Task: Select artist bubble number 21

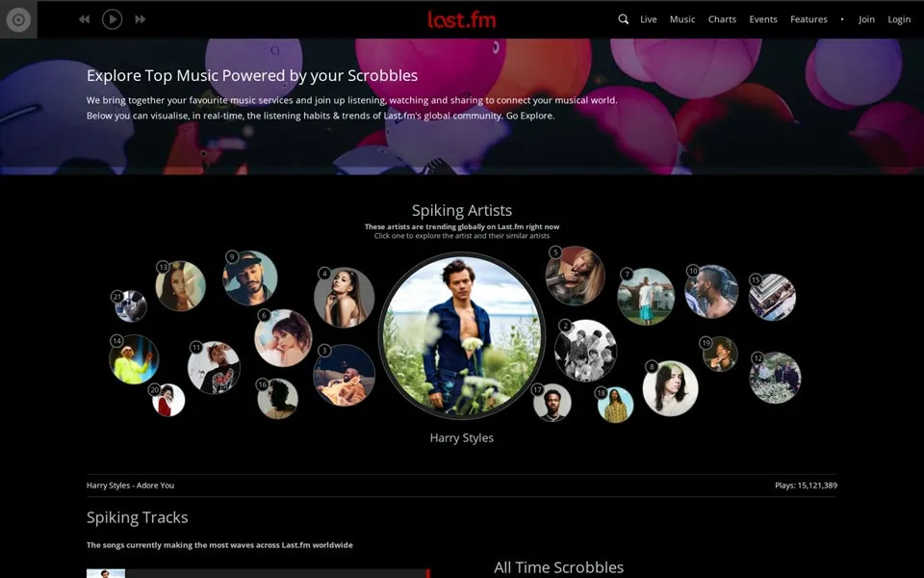Action: 130,306
